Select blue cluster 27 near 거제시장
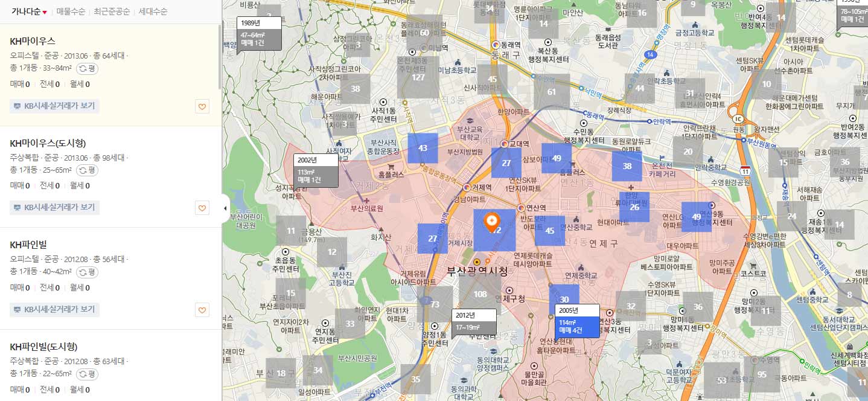The image size is (868, 401). click(x=433, y=239)
